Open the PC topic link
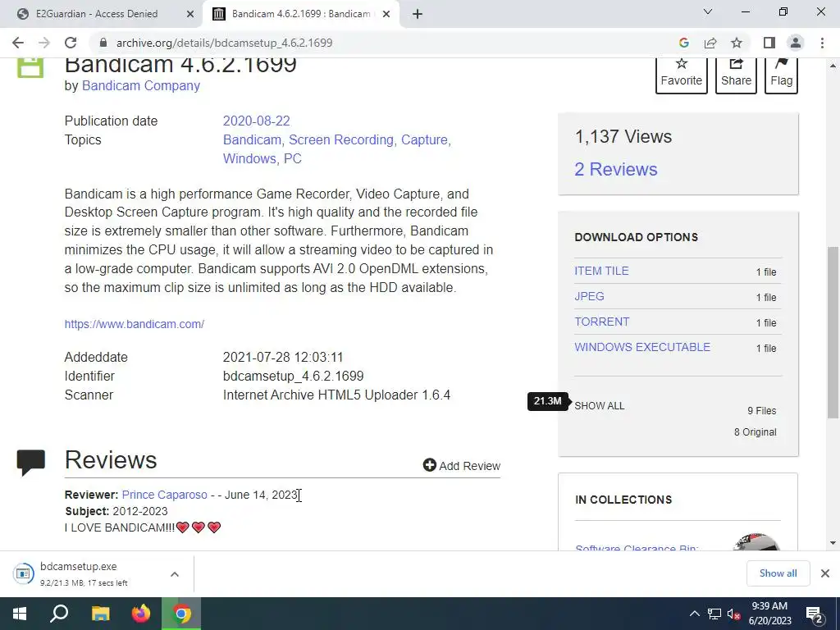Viewport: 840px width, 630px height. [x=293, y=158]
